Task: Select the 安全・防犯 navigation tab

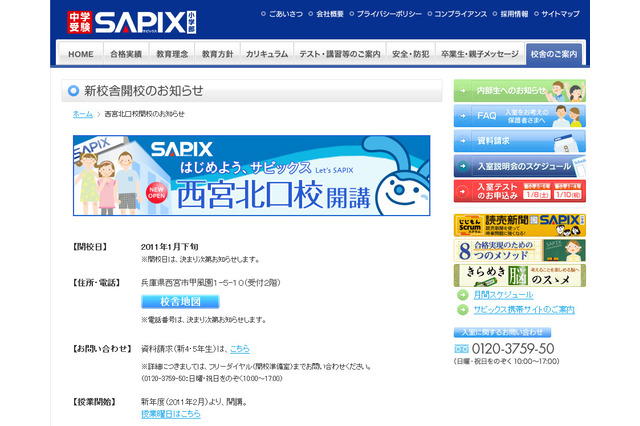Action: (x=411, y=54)
